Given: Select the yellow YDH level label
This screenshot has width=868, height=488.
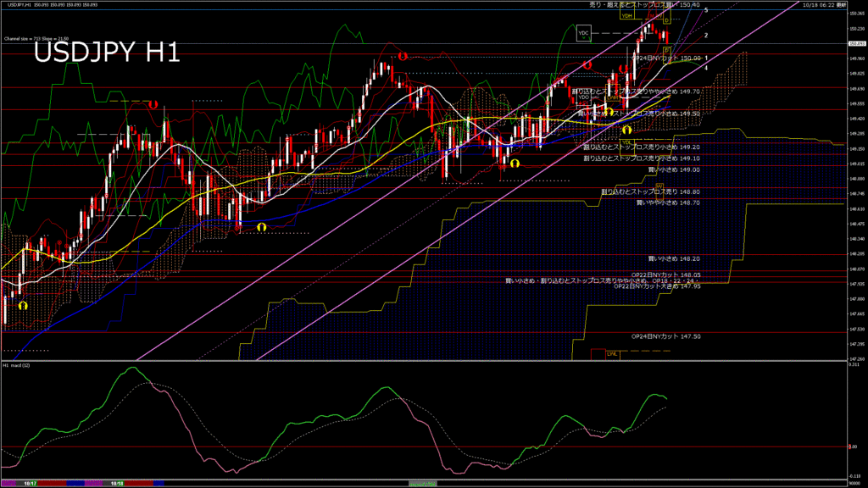Looking at the screenshot, I should (x=627, y=15).
